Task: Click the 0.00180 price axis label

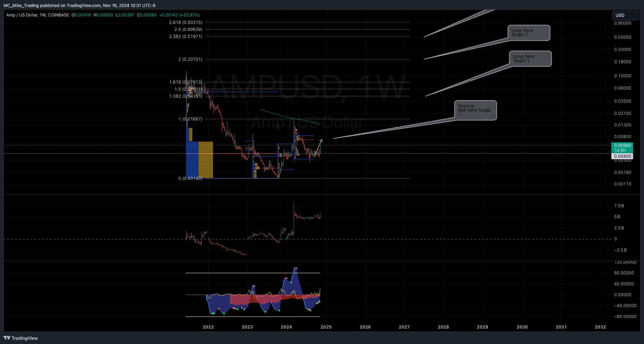Action: (623, 173)
